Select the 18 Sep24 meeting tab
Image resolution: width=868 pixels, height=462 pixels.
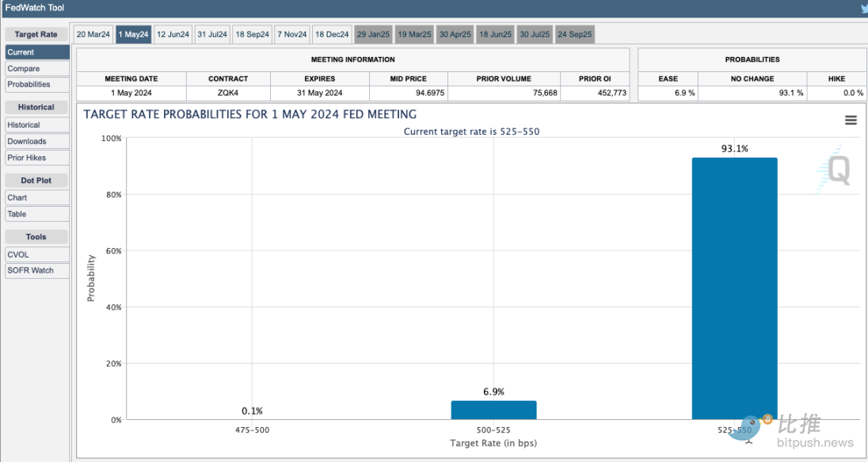tap(253, 34)
